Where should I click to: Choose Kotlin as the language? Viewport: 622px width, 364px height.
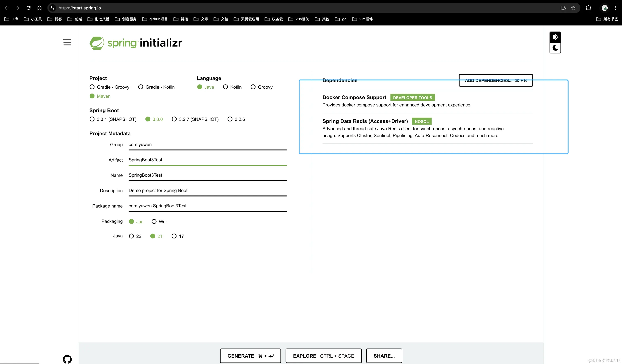(225, 87)
